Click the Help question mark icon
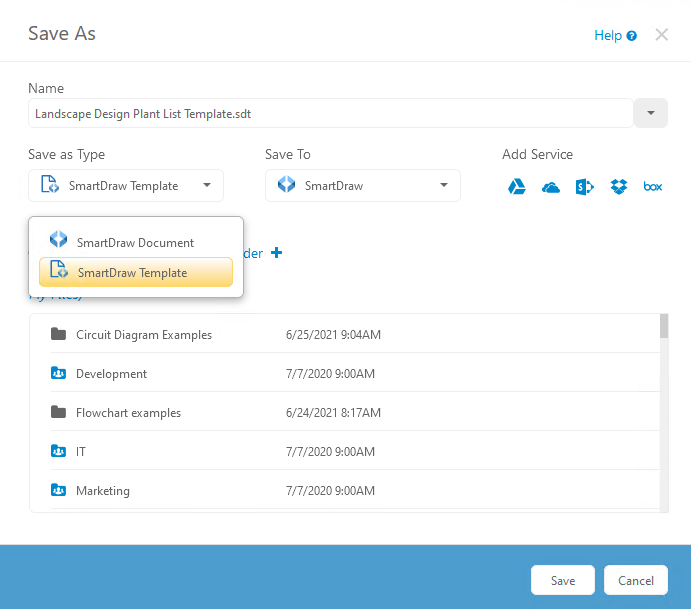691x609 pixels. (x=632, y=36)
